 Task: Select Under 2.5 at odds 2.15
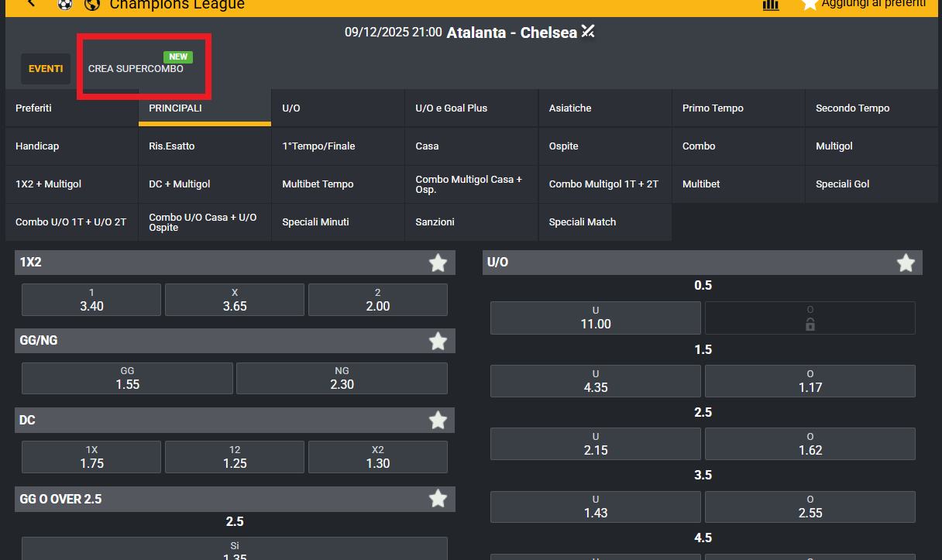[596, 445]
